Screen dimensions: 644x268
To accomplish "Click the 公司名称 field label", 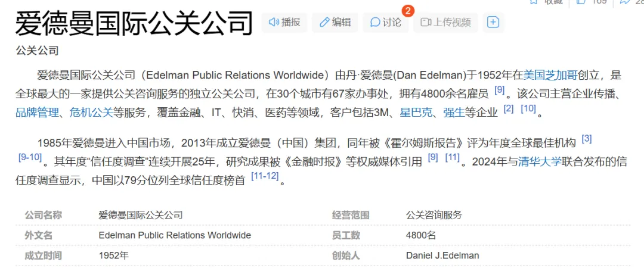I will point(43,215).
